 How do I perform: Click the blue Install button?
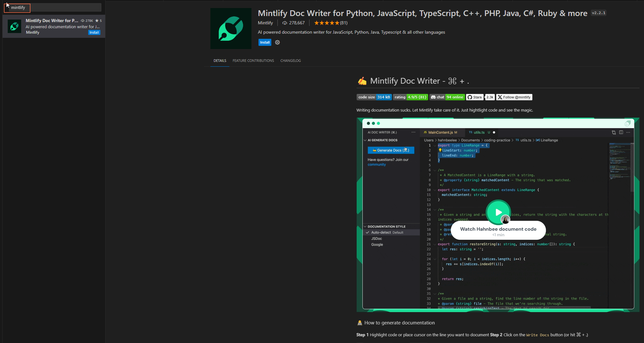click(265, 42)
